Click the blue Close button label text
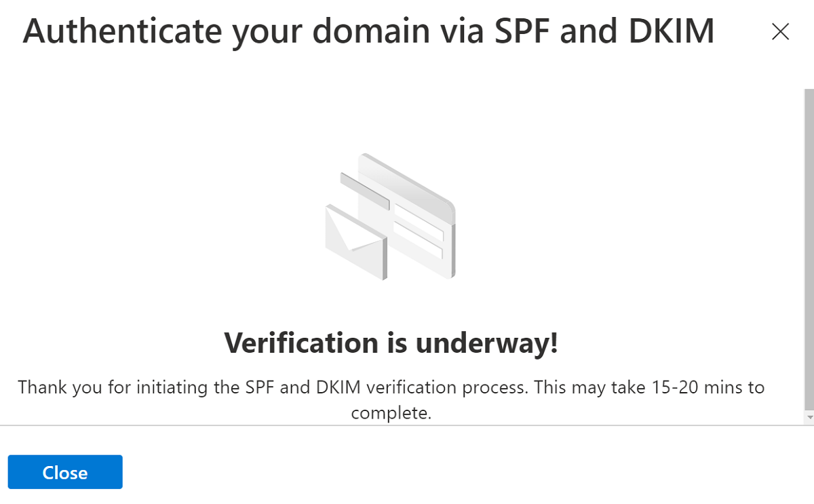Image resolution: width=814 pixels, height=504 pixels. tap(65, 472)
